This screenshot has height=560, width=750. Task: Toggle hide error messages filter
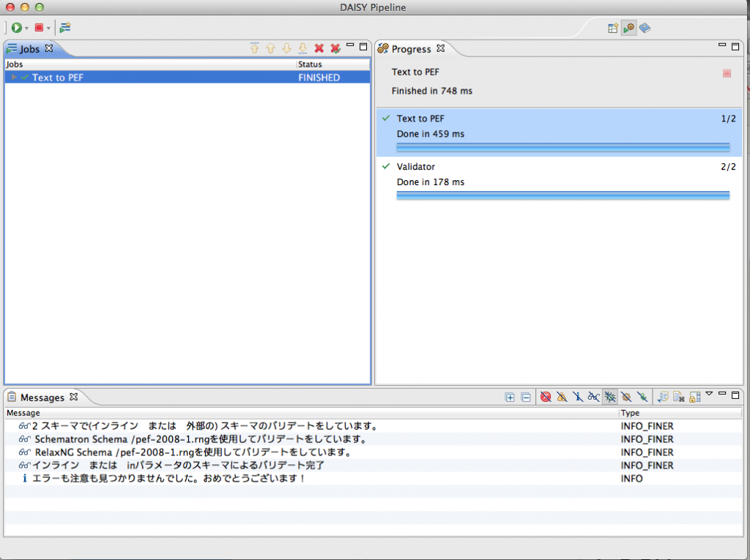pos(546,397)
